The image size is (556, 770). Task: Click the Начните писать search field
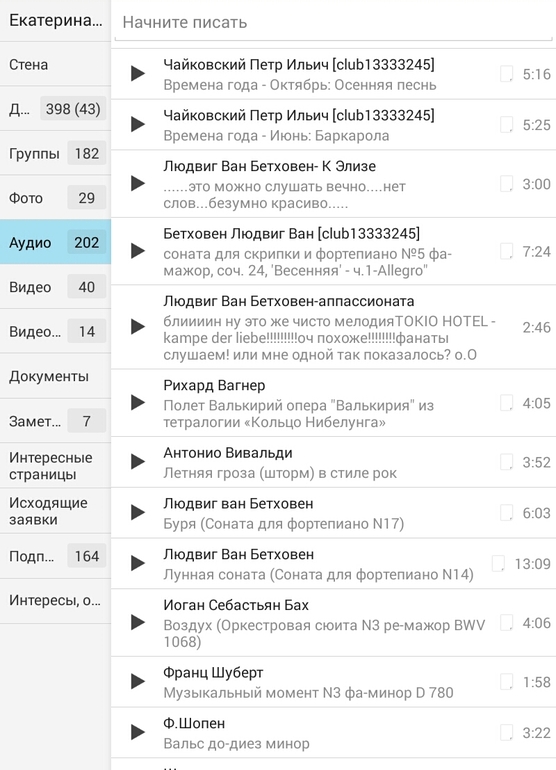(334, 23)
